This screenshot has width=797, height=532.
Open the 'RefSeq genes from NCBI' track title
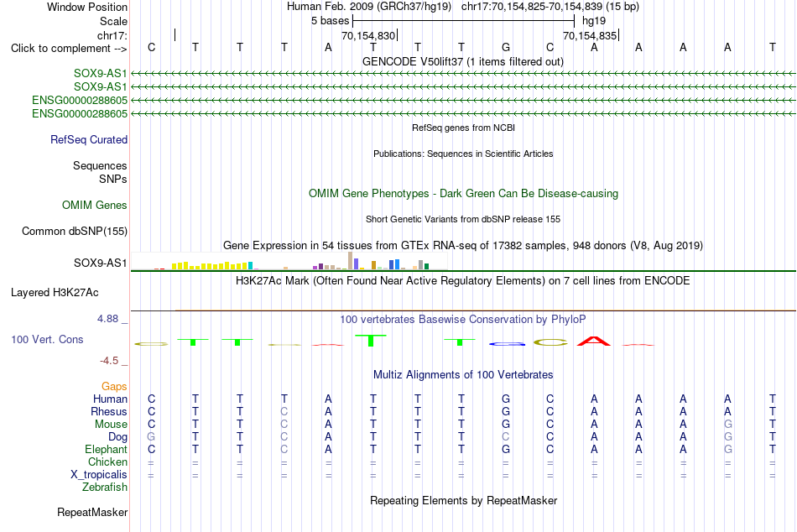coord(463,128)
